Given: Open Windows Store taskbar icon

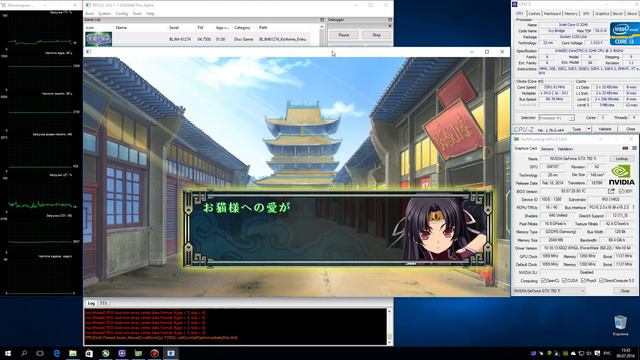Looking at the screenshot, I should point(89,353).
